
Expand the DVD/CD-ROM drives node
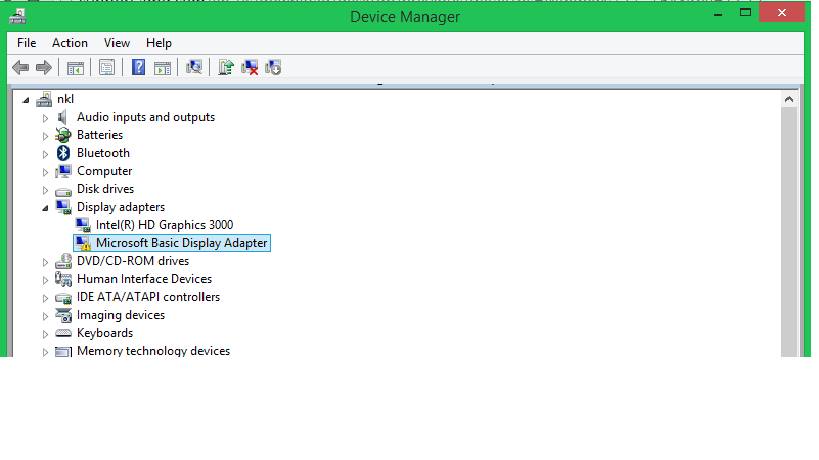(45, 262)
